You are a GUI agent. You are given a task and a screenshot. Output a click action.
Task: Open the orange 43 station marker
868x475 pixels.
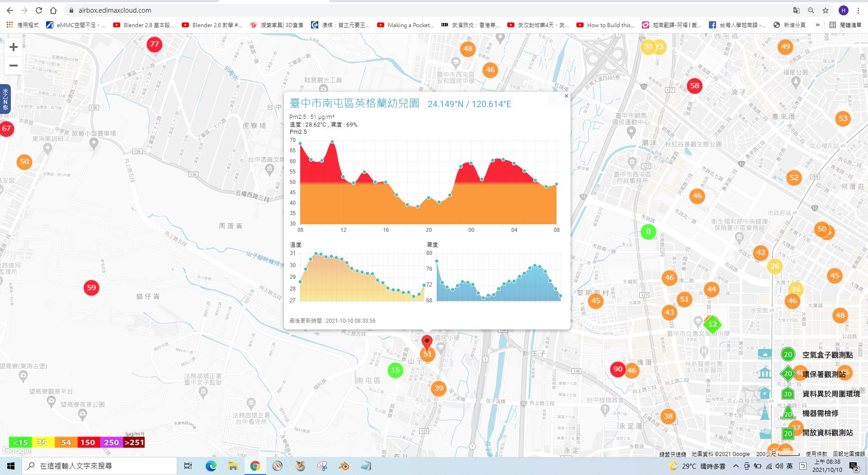click(x=669, y=312)
